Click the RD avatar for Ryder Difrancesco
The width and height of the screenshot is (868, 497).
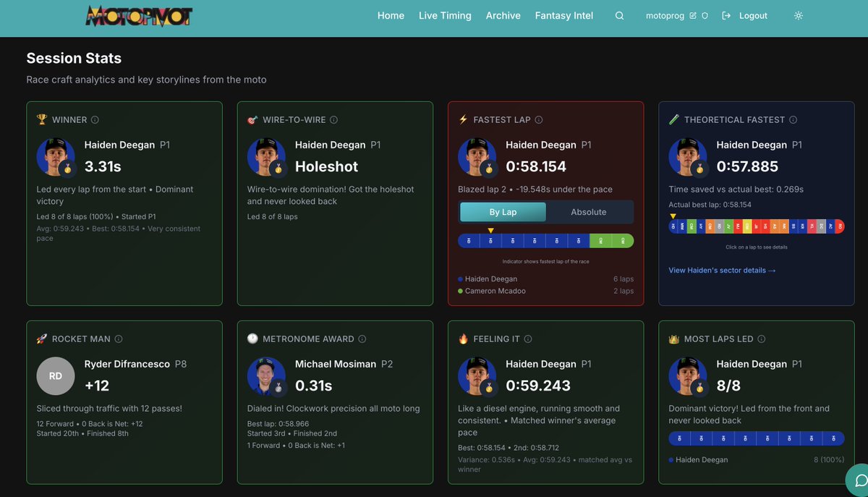point(56,376)
